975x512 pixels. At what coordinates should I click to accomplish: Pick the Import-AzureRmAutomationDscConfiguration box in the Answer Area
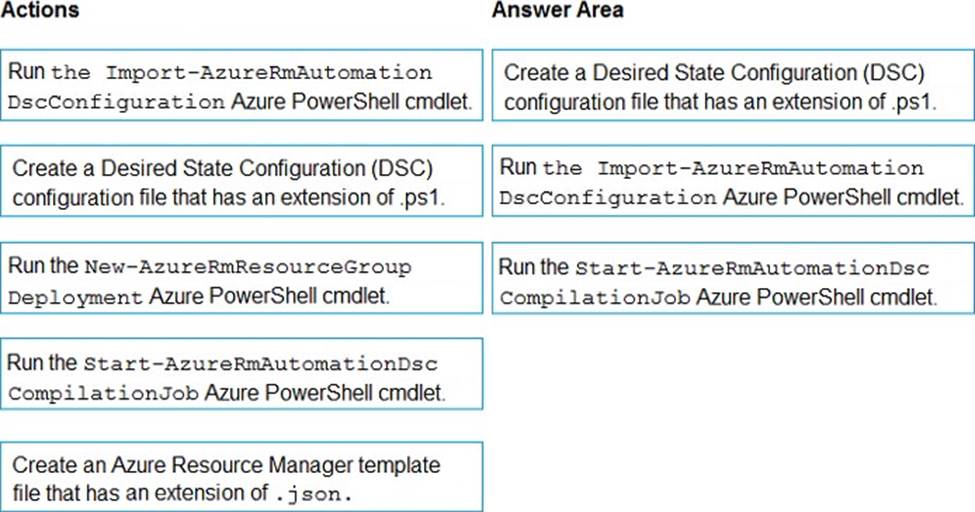click(x=730, y=181)
